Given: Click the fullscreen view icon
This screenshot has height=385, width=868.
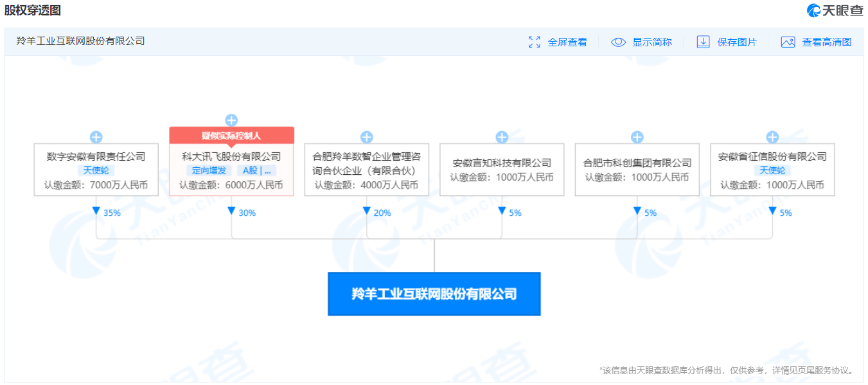Looking at the screenshot, I should pos(534,42).
